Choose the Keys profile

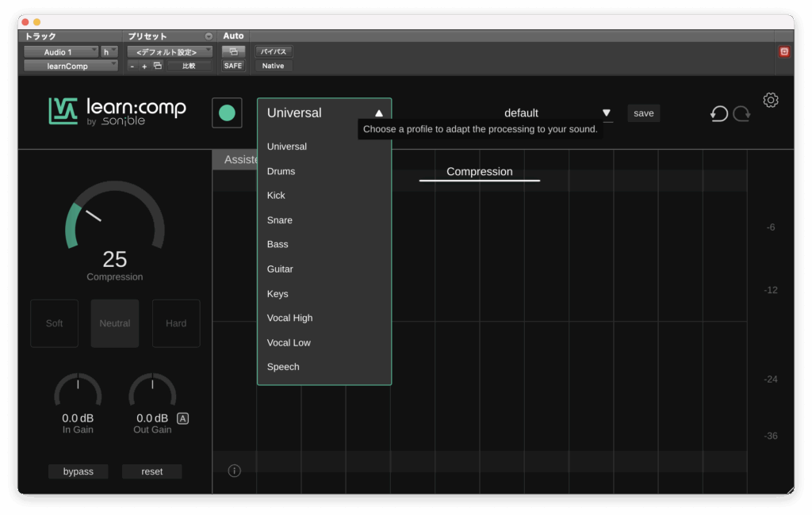(x=324, y=293)
